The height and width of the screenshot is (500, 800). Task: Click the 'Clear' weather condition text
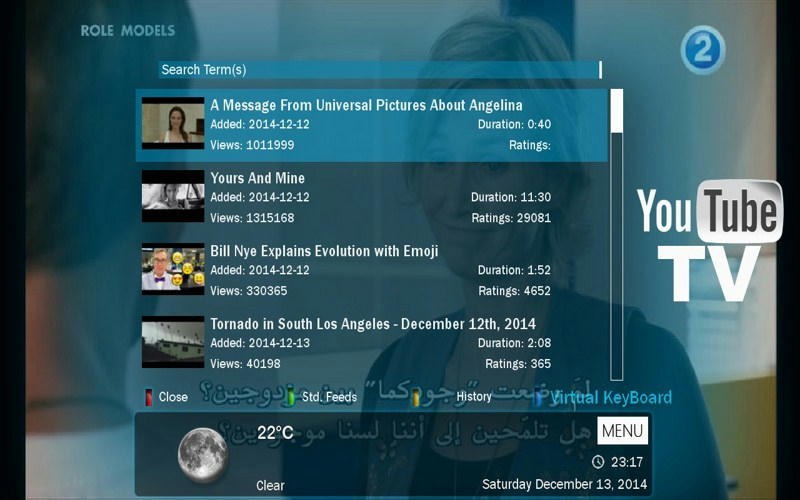(270, 486)
